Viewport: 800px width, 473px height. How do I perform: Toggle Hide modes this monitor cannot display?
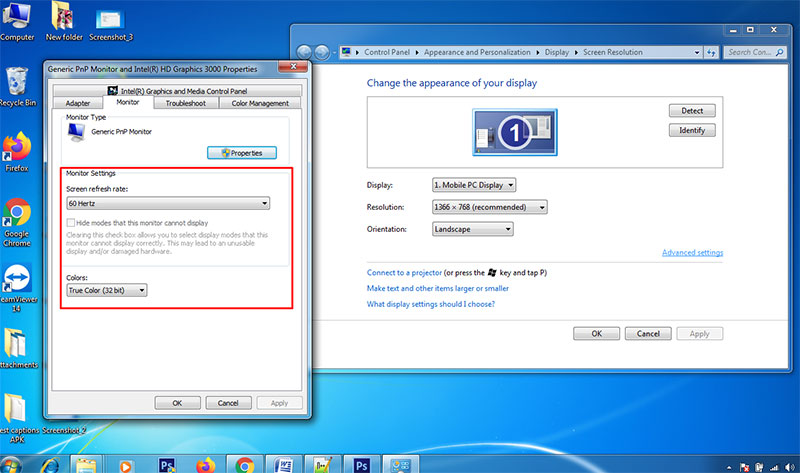tap(71, 223)
